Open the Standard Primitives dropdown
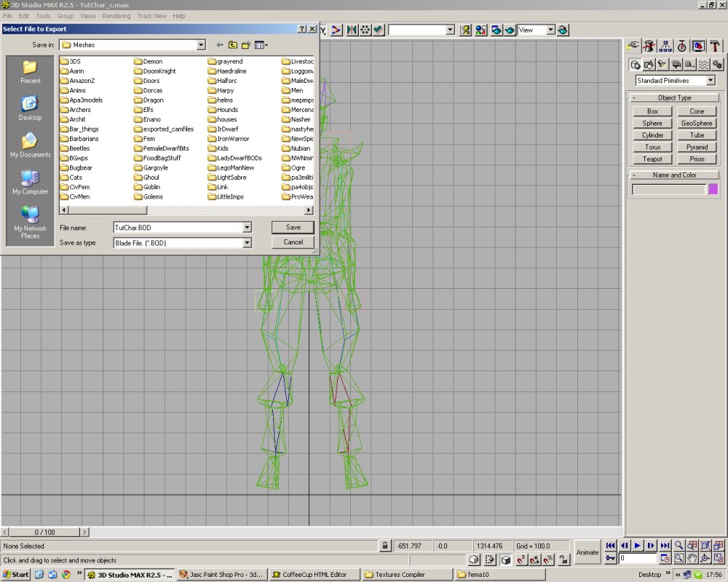Screen dimensions: 728x582 (711, 80)
